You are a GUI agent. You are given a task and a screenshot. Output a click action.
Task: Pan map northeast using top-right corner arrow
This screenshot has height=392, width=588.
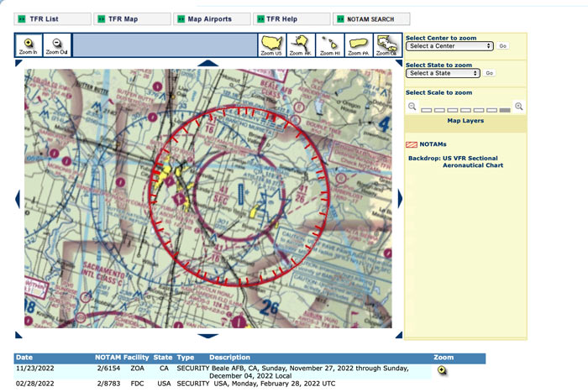[399, 63]
